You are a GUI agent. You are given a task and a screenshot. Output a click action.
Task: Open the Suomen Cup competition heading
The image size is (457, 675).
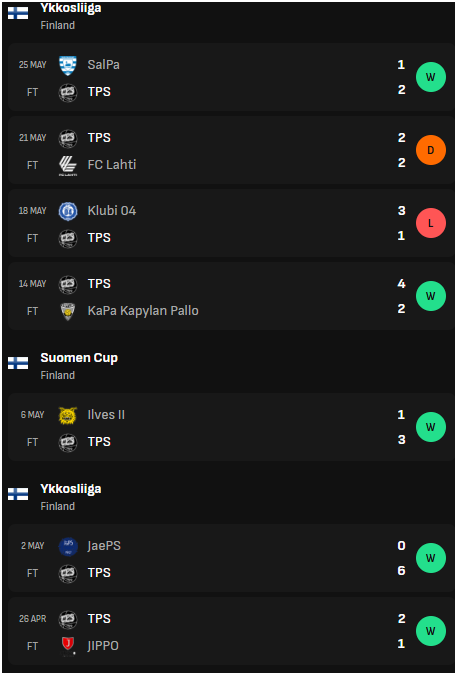(79, 358)
